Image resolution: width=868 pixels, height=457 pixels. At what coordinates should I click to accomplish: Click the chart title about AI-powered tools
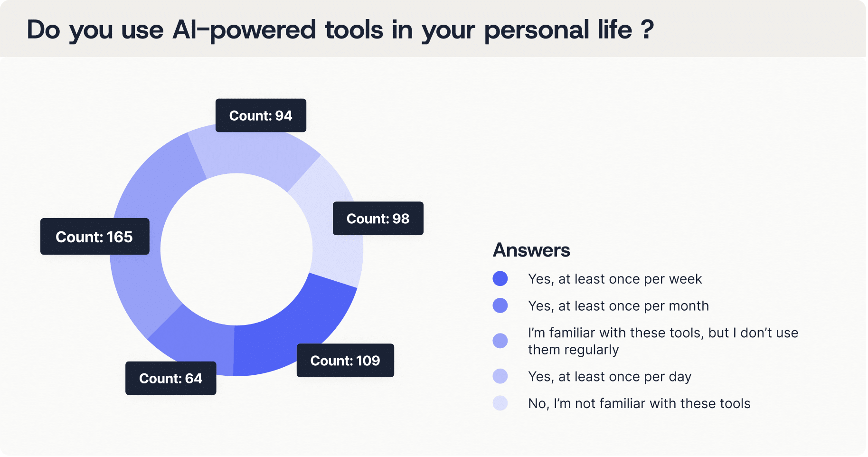point(340,29)
